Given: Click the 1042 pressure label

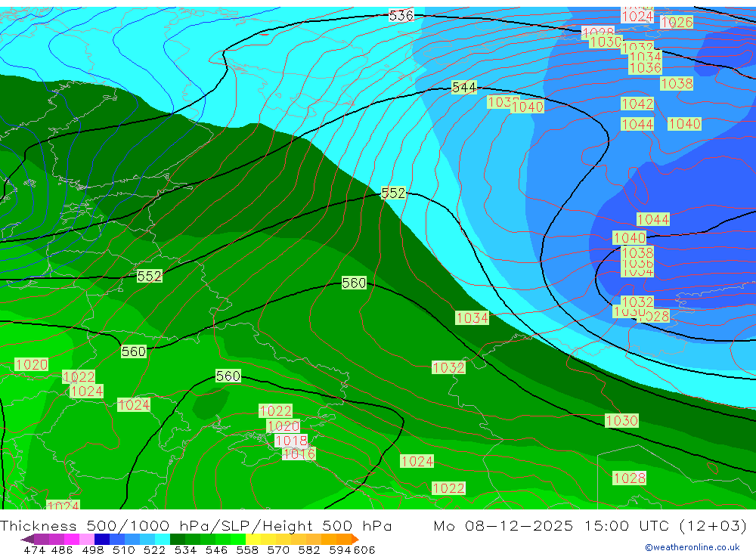Looking at the screenshot, I should tap(637, 104).
